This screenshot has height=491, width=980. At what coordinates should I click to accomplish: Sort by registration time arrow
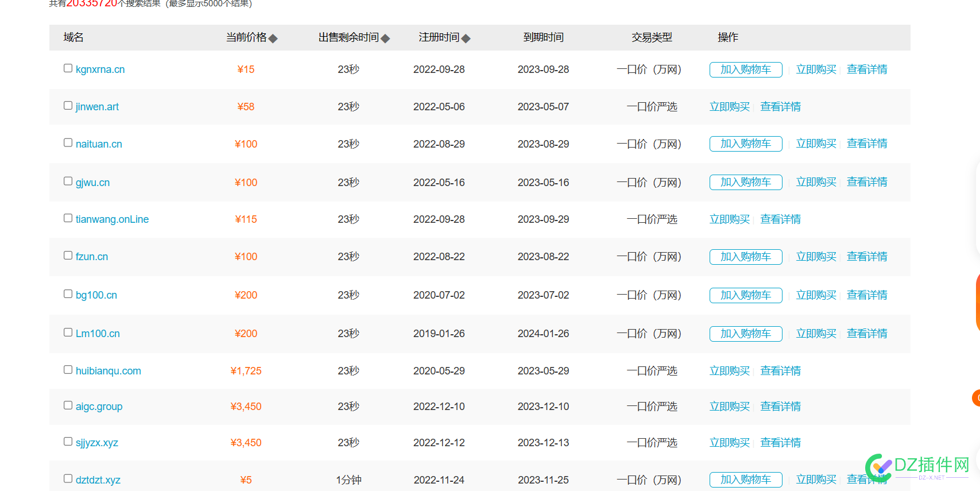tap(466, 38)
